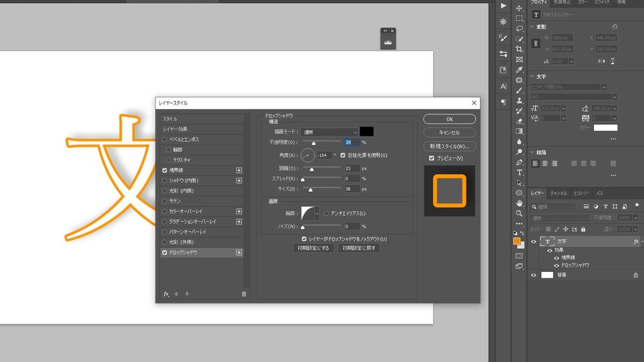Switch to the ヒストリー tab
644x362 pixels.
(x=581, y=193)
